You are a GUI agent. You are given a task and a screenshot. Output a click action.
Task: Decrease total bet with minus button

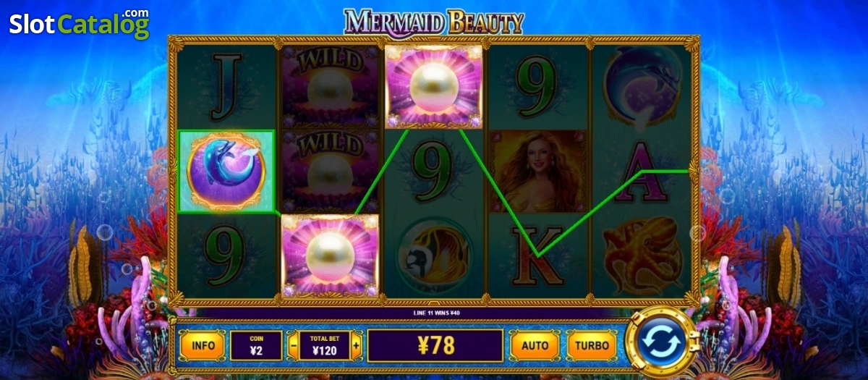tap(293, 345)
